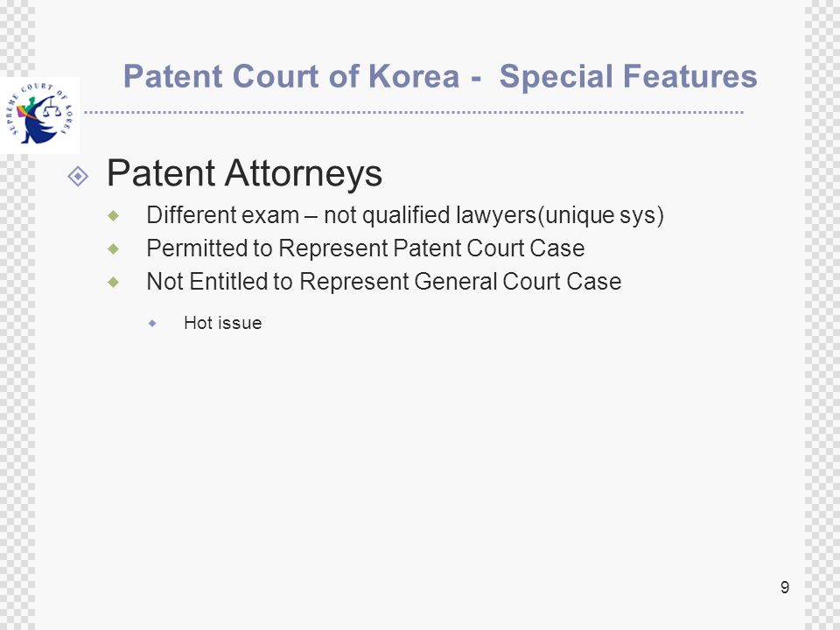Select the slide title Patent Court of Korea
This screenshot has width=840, height=630.
tap(440, 76)
